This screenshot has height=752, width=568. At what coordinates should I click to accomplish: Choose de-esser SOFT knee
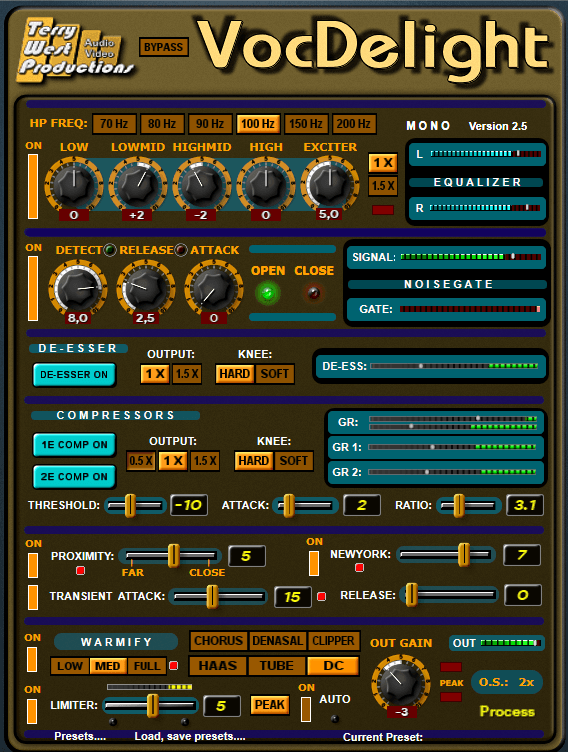[x=274, y=374]
